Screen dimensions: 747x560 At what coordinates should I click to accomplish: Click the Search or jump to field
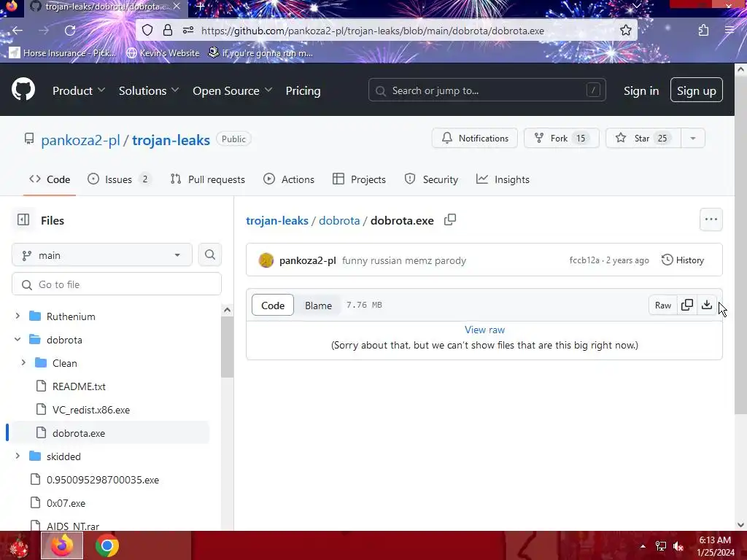pos(487,90)
